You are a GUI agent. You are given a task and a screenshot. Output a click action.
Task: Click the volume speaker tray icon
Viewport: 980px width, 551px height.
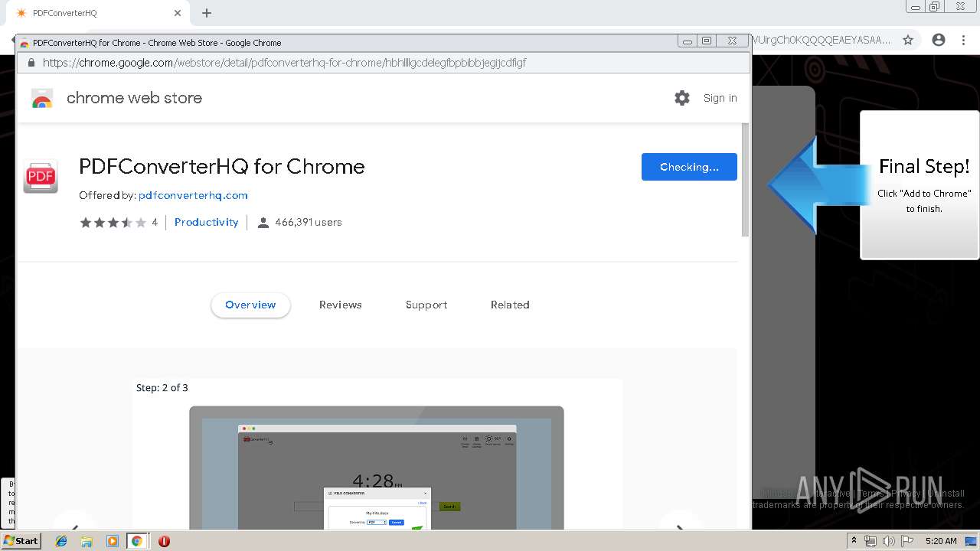point(889,541)
